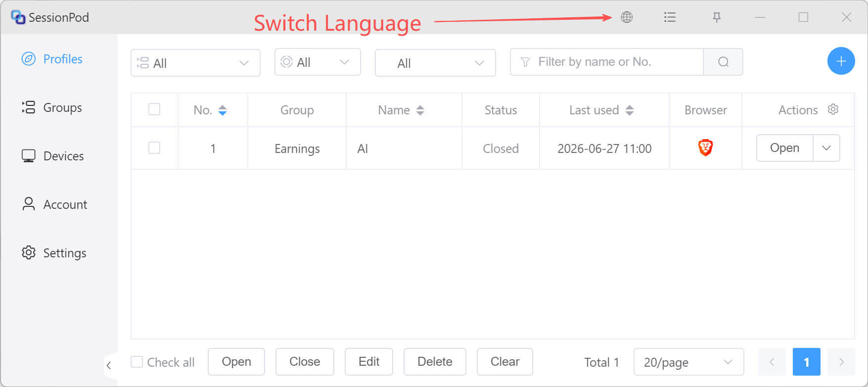The width and height of the screenshot is (868, 387).
Task: Open the list menu icon in title bar
Action: pyautogui.click(x=670, y=17)
